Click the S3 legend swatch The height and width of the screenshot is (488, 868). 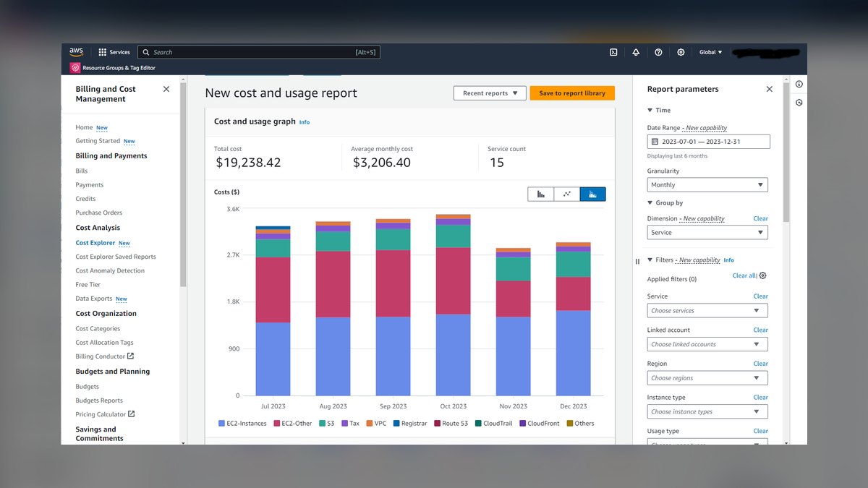(322, 424)
